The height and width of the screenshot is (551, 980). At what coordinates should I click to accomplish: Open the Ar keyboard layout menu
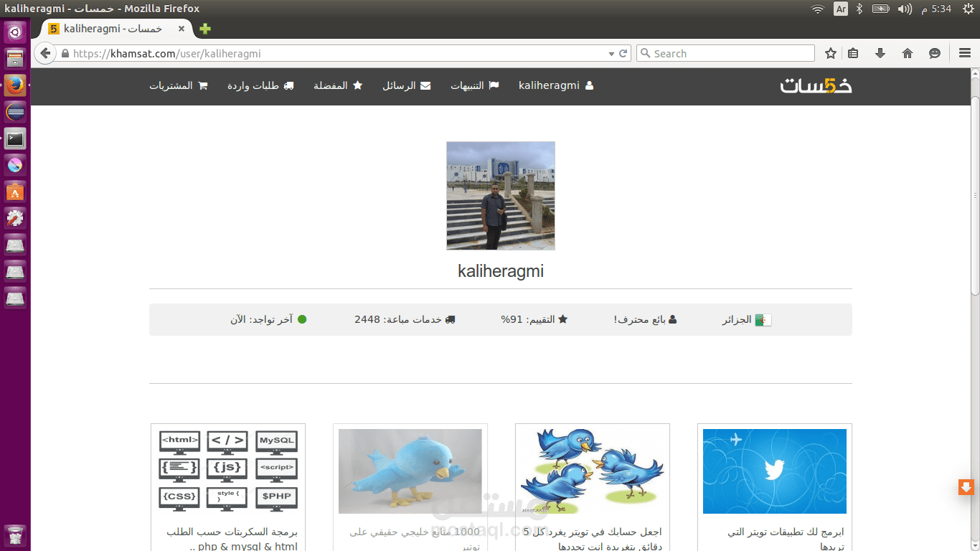coord(840,9)
